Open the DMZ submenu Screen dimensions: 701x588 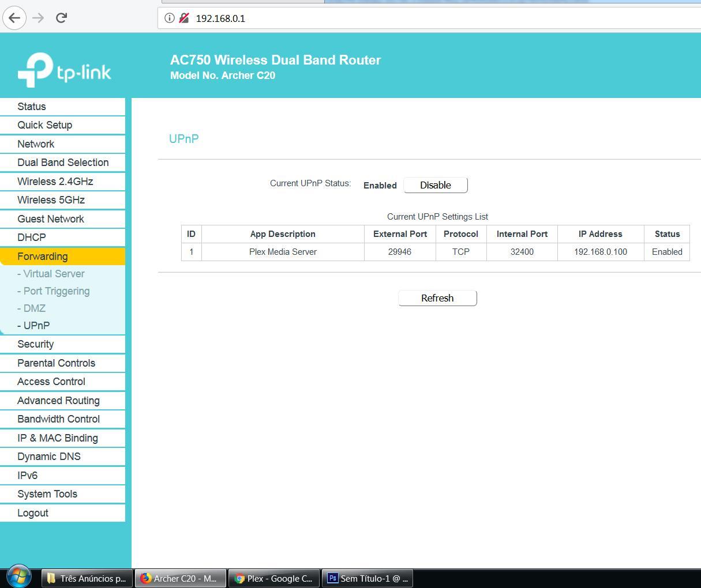[x=31, y=308]
